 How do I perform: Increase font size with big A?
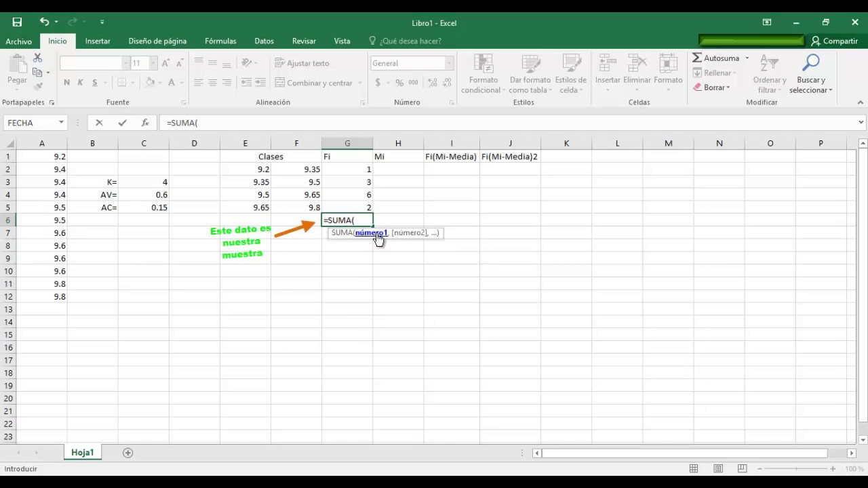(x=165, y=63)
